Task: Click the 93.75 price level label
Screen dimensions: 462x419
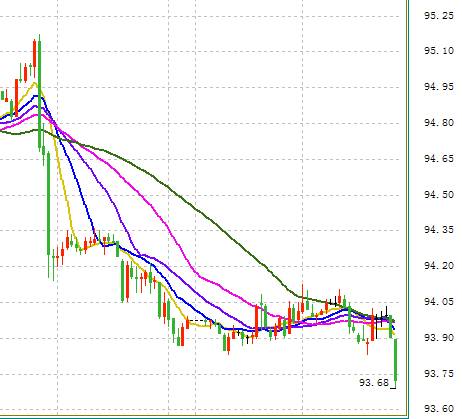Action: coord(439,374)
